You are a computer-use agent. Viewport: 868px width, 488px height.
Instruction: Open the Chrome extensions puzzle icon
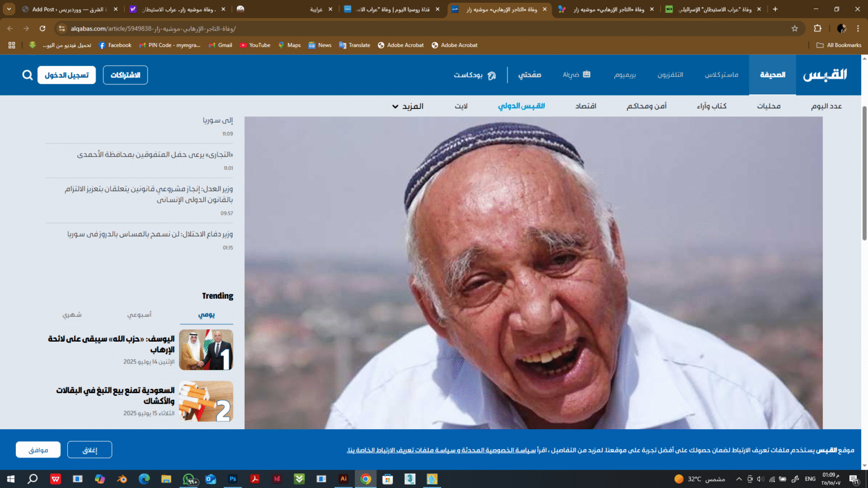pyautogui.click(x=817, y=28)
